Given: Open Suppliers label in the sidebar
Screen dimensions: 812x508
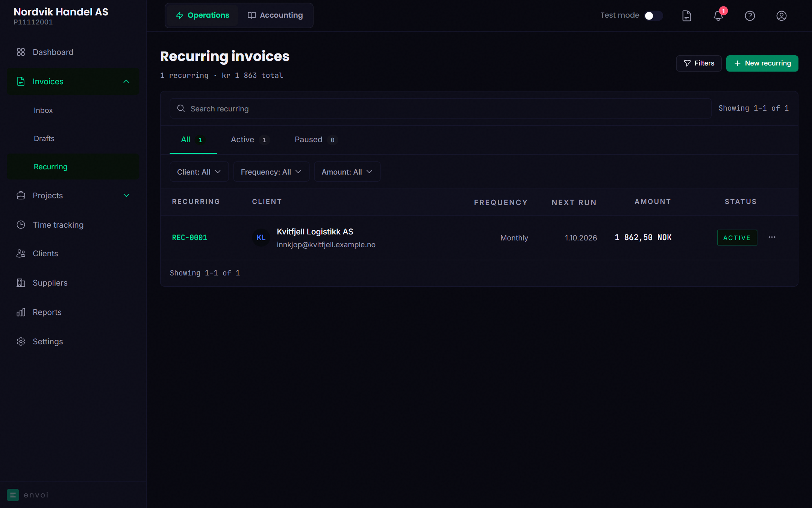Looking at the screenshot, I should pyautogui.click(x=50, y=283).
